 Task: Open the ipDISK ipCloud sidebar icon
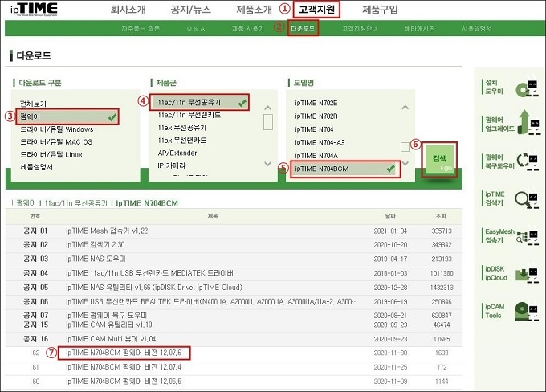528,274
